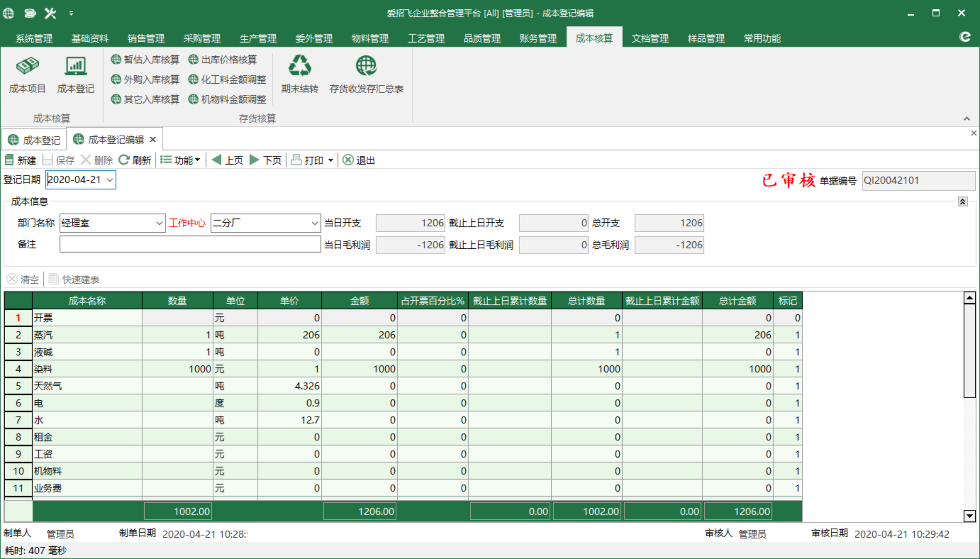Click the 期末结转 recycle icon
This screenshot has width=980, height=559.
[x=300, y=66]
